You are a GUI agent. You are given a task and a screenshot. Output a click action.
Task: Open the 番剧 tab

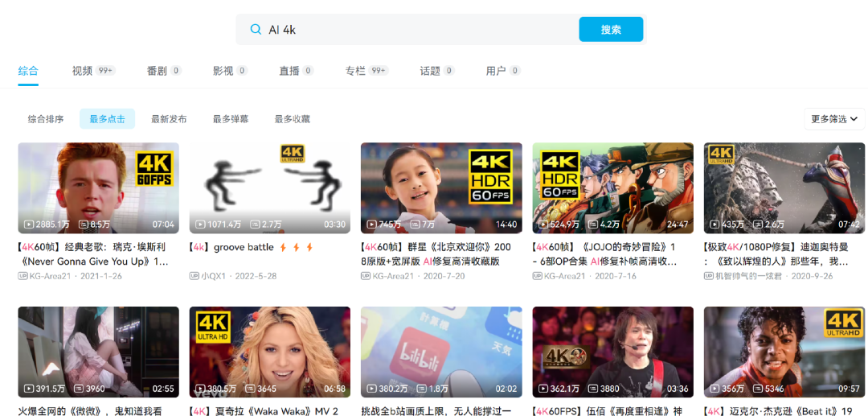pyautogui.click(x=164, y=71)
